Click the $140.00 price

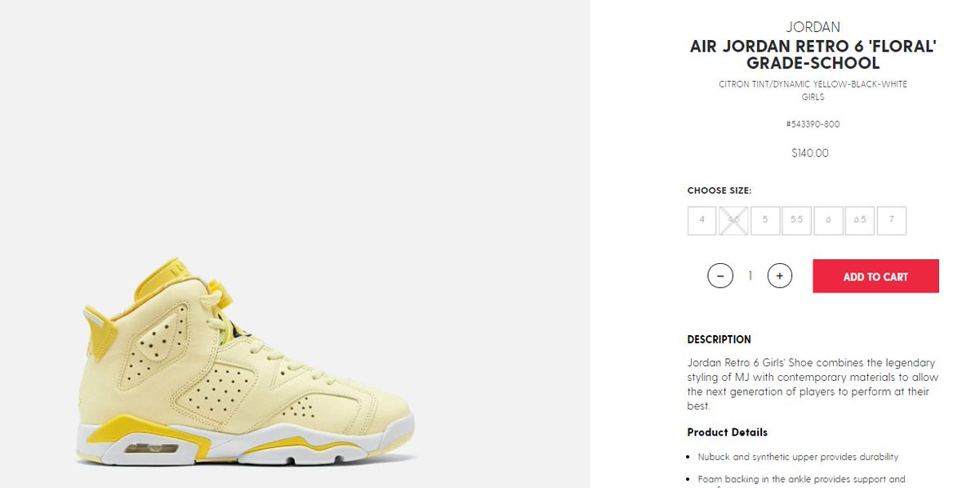pos(813,153)
